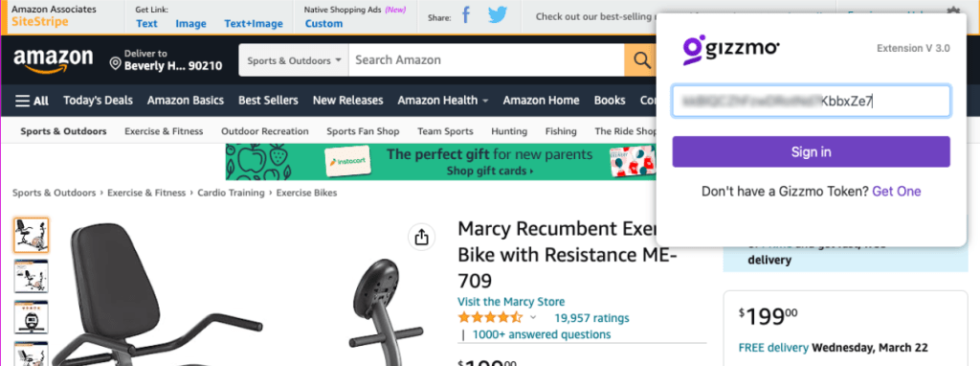Click the delivery location pin icon
The image size is (980, 366).
click(x=115, y=64)
